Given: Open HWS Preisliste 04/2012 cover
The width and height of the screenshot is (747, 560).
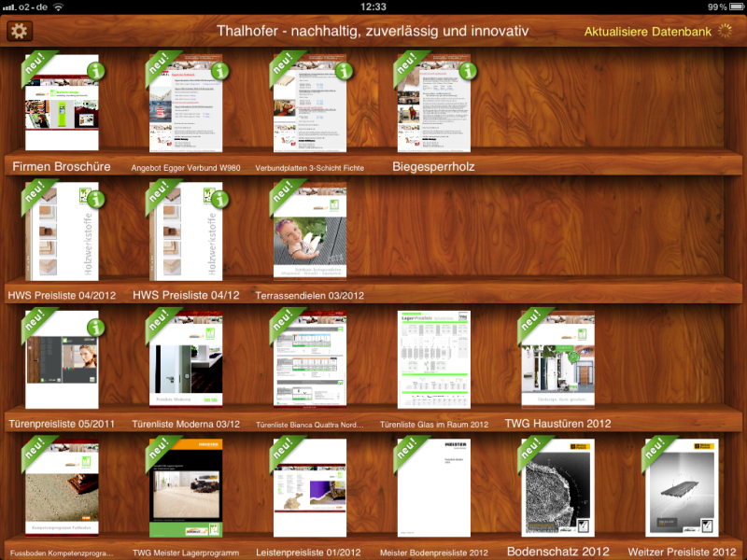Looking at the screenshot, I should [x=62, y=231].
